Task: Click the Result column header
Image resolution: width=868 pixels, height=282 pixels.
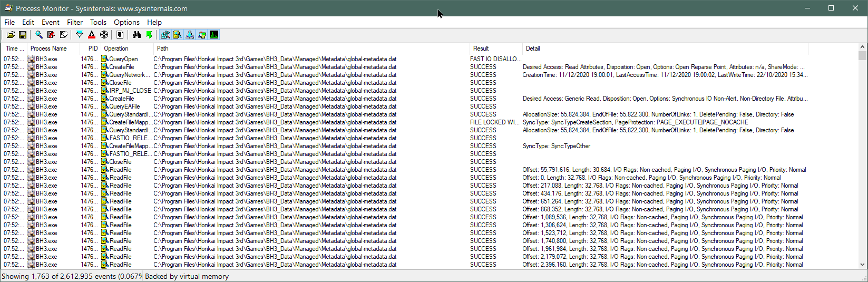Action: tap(496, 48)
